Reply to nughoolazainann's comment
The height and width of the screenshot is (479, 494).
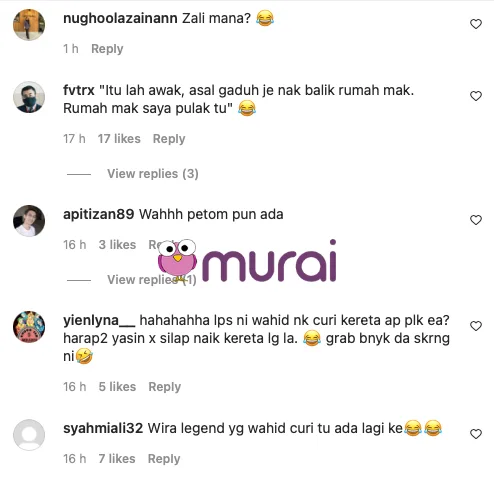click(107, 49)
